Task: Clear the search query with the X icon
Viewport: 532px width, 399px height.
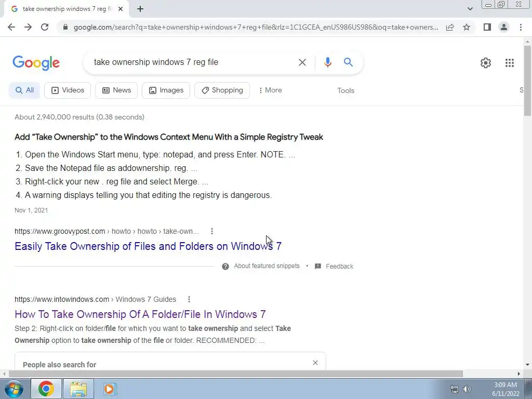Action: 302,62
